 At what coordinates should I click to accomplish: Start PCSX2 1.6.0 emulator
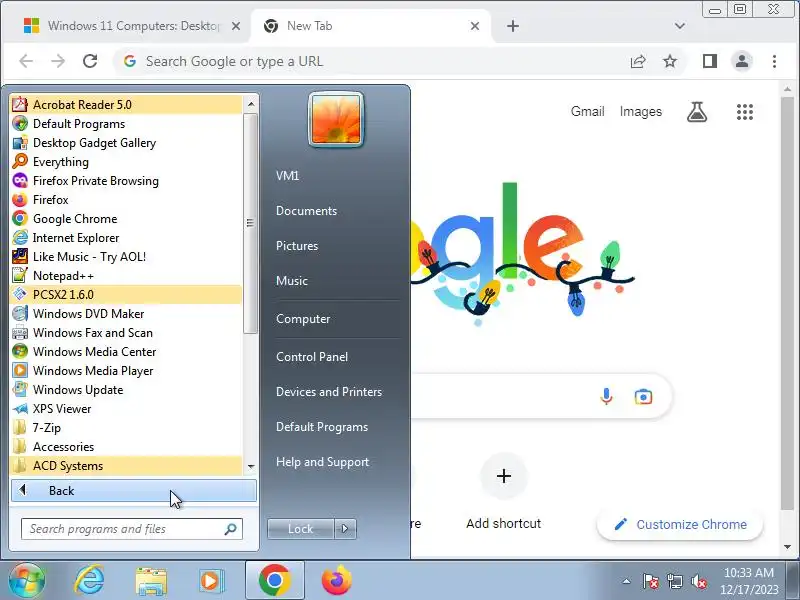tap(126, 294)
